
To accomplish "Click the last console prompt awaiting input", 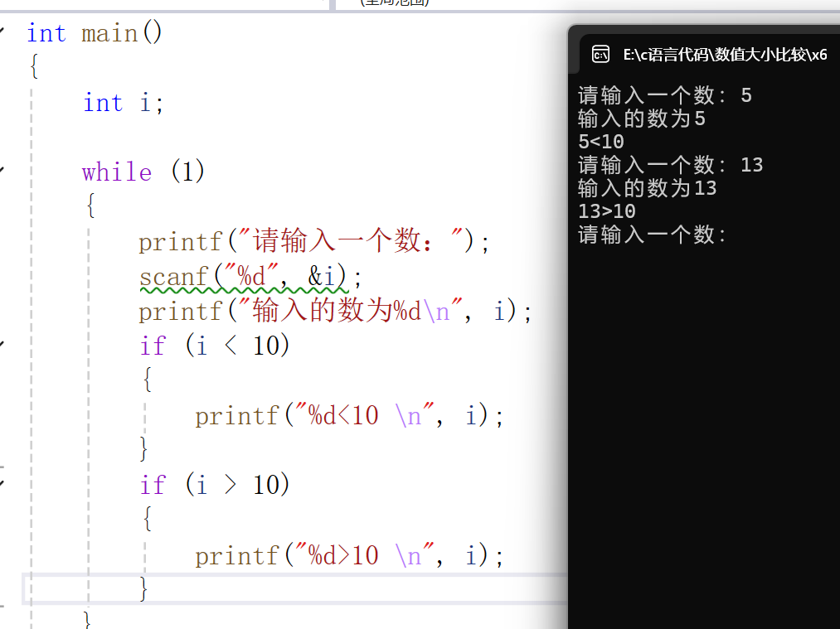I will (652, 235).
